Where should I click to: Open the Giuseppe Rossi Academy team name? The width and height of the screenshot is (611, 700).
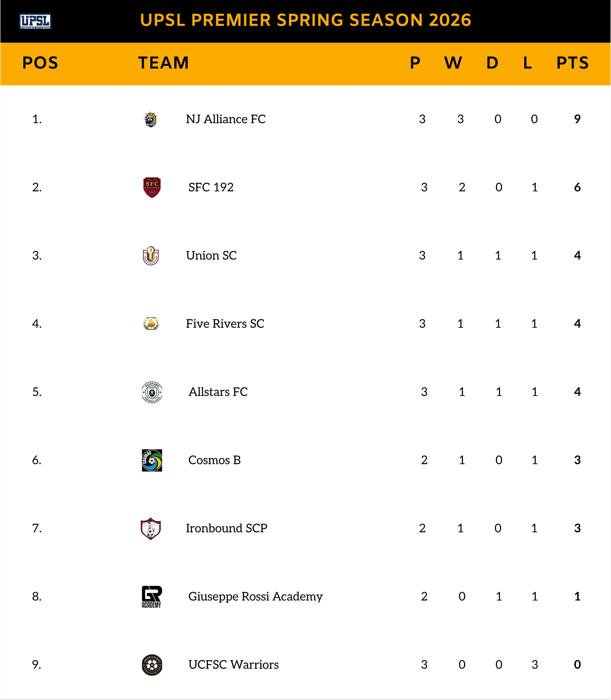[x=255, y=596]
